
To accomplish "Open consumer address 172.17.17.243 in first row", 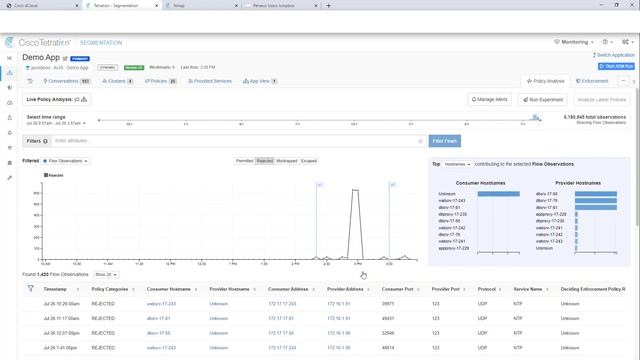I will [282, 304].
